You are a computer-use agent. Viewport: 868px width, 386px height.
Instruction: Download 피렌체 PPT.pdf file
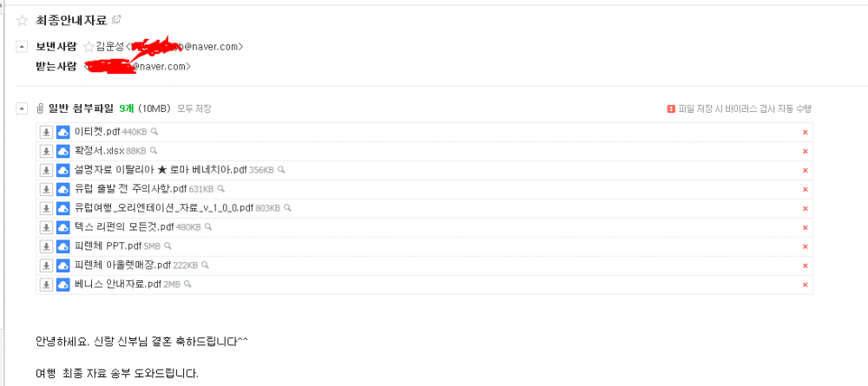tap(47, 246)
